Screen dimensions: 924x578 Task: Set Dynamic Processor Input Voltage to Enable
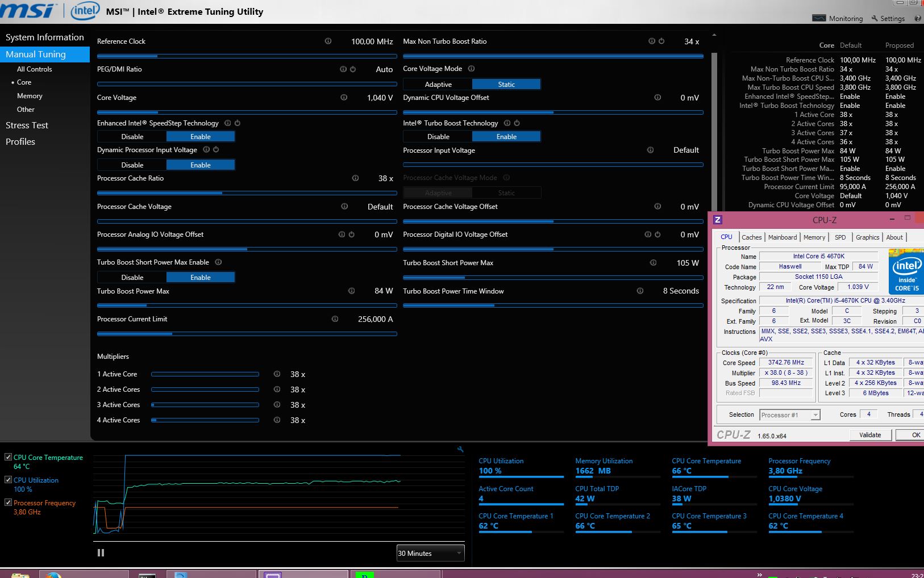[x=201, y=165]
